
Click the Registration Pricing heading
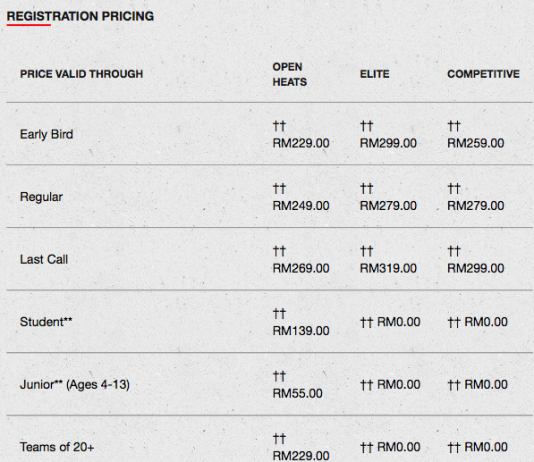pyautogui.click(x=80, y=16)
